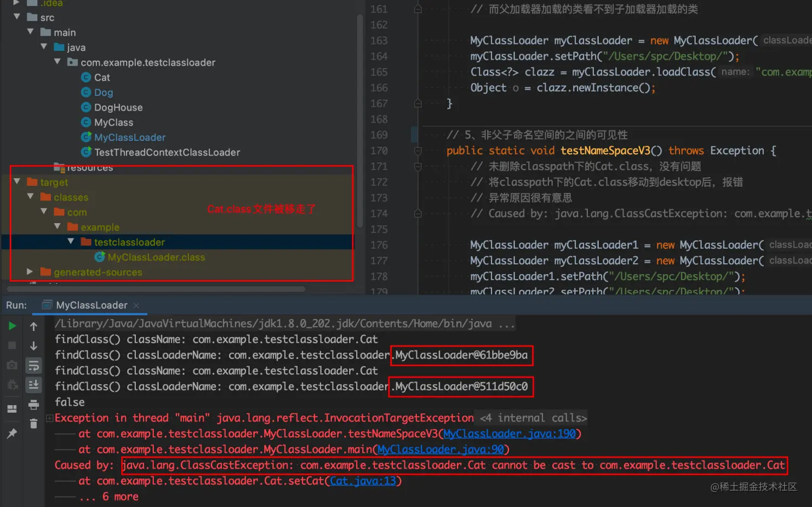Click the Pin Tab icon
Viewport: 812px width, 507px height.
[12, 433]
